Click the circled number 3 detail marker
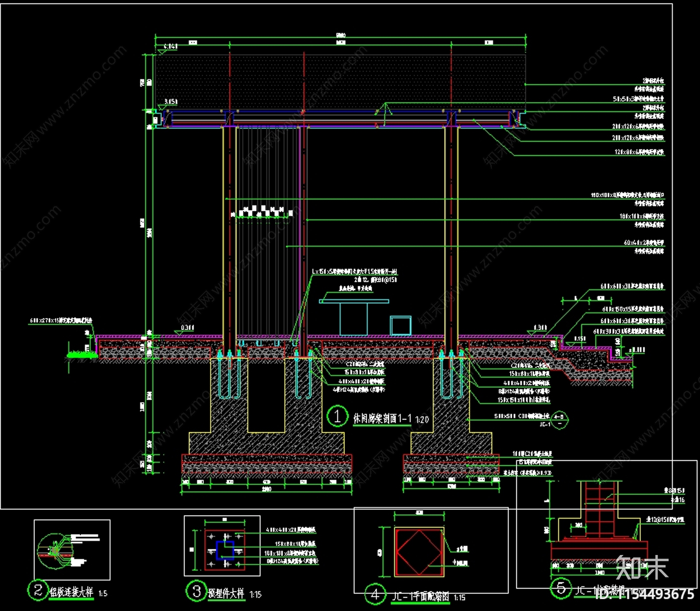 [x=196, y=591]
